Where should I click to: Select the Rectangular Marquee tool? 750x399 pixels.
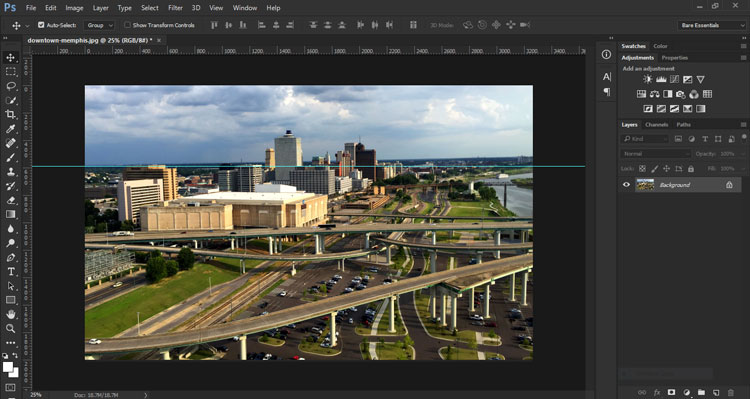click(11, 72)
